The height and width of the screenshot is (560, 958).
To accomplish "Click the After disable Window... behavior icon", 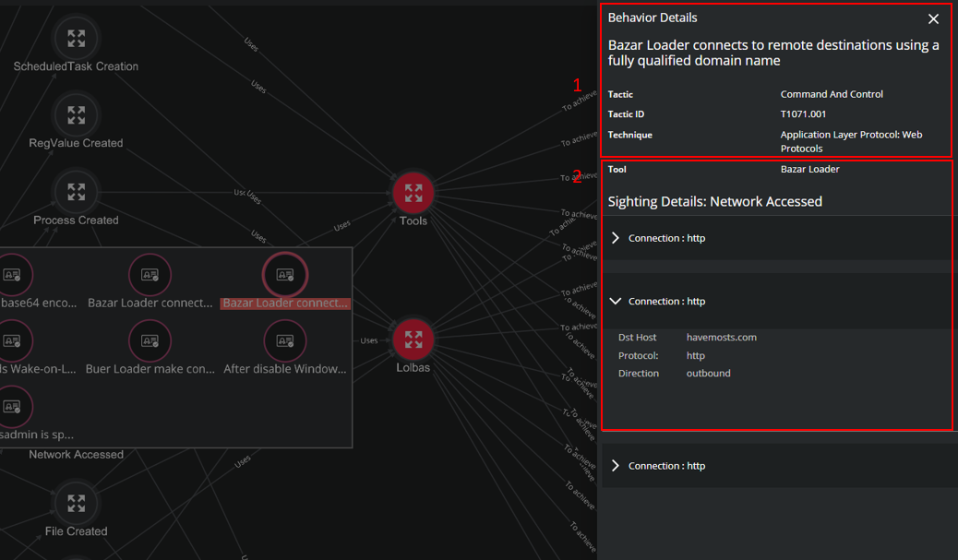I will pyautogui.click(x=284, y=340).
